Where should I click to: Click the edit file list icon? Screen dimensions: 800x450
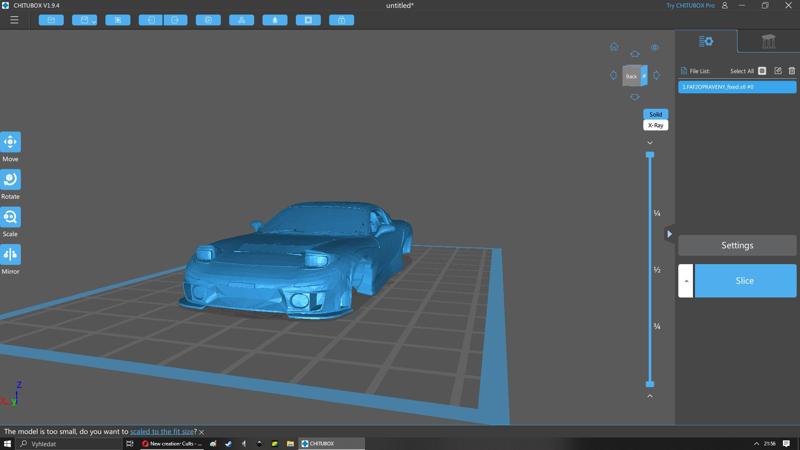tap(778, 71)
